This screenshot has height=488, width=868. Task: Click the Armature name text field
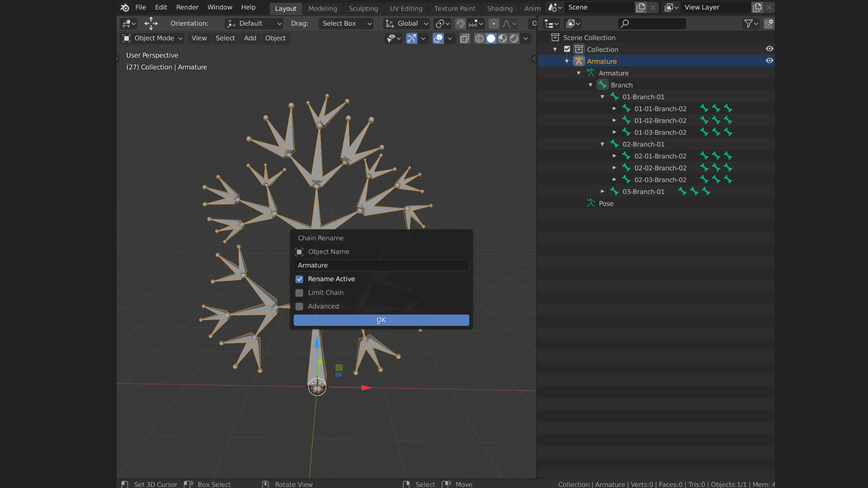point(381,266)
